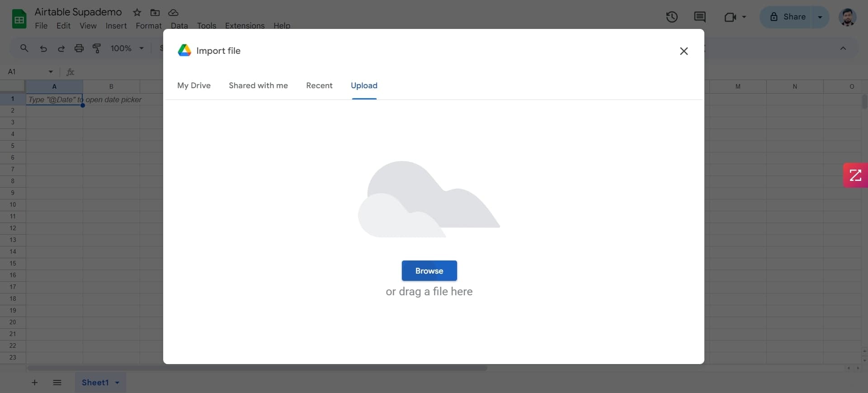This screenshot has width=868, height=393.
Task: Collapse the toolbar with the up chevron
Action: (x=843, y=48)
